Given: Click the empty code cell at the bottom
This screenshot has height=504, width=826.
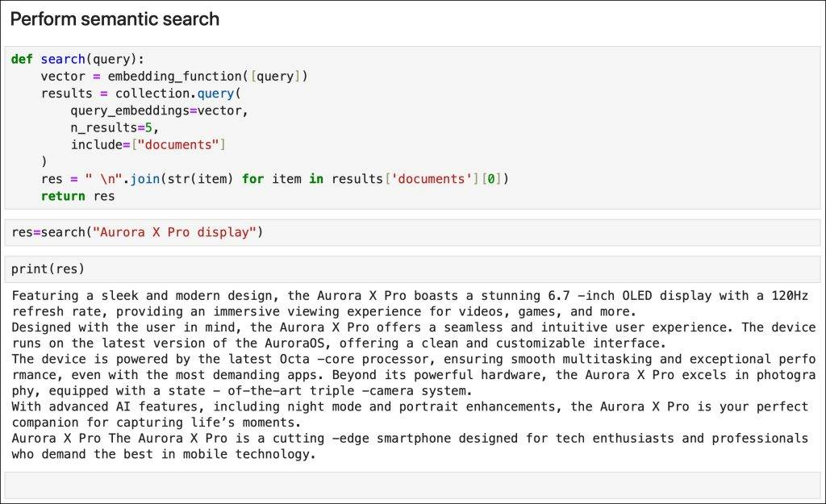Looking at the screenshot, I should tap(412, 485).
